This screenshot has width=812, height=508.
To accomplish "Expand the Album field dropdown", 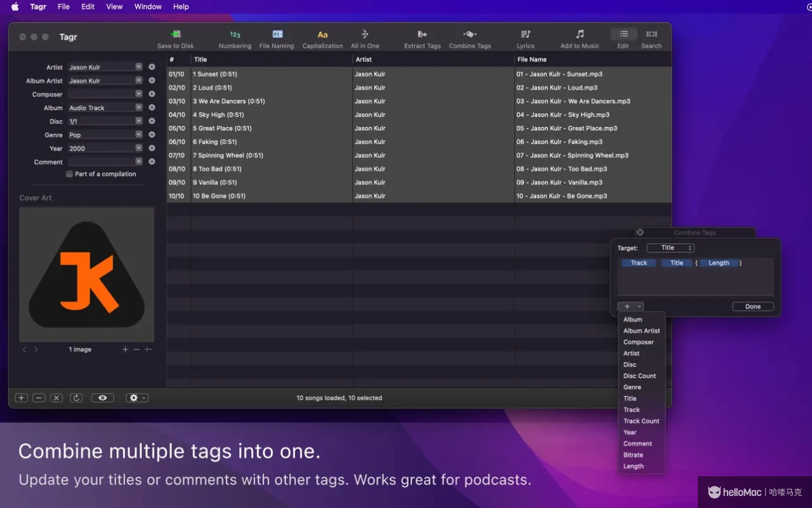I will [x=138, y=107].
